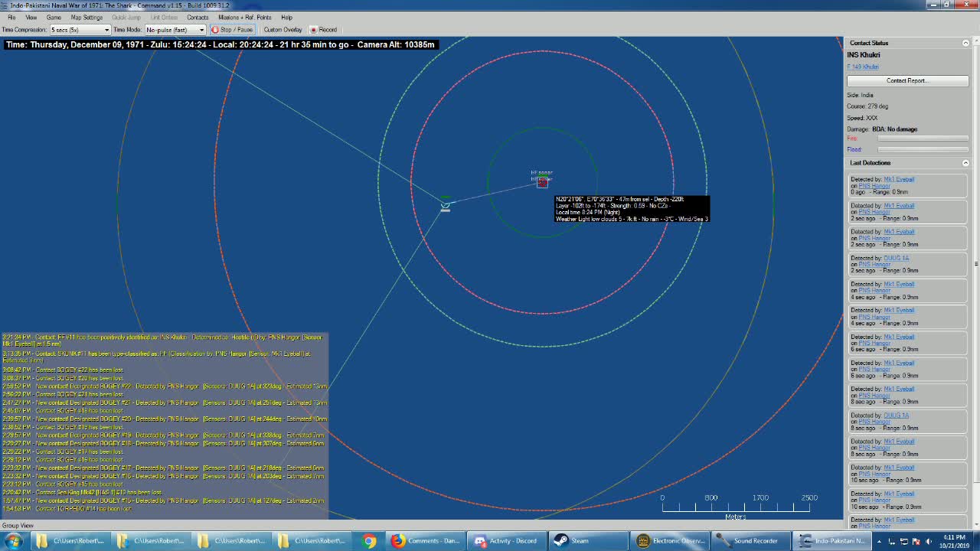Image resolution: width=980 pixels, height=551 pixels.
Task: Open the Contacts menu
Action: coord(198,17)
